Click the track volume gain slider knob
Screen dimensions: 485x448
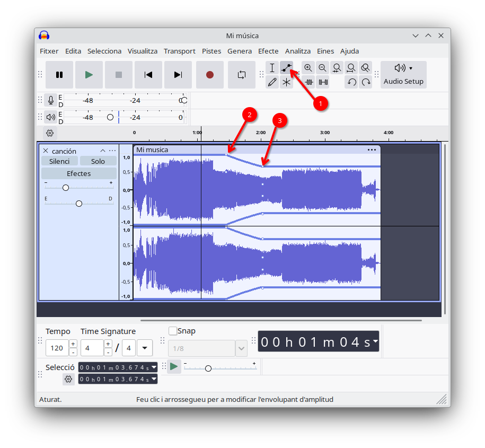[x=66, y=188]
